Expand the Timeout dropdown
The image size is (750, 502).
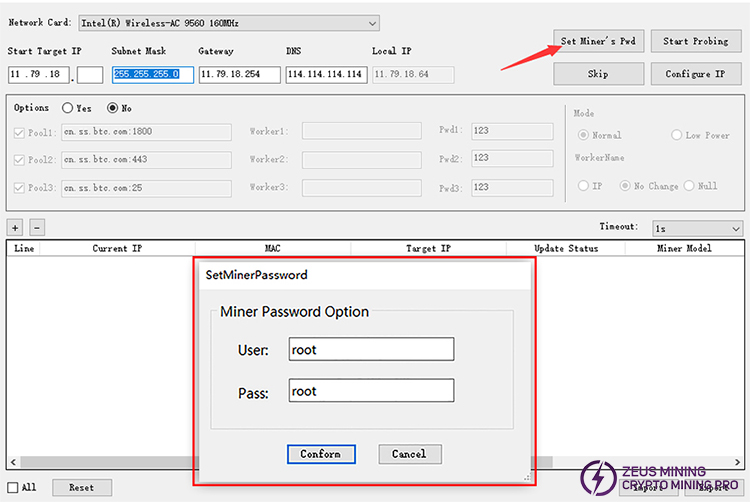click(x=697, y=228)
